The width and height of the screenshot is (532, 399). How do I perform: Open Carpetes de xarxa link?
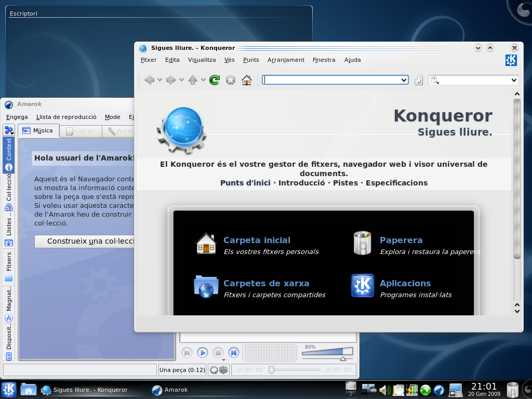(x=267, y=283)
